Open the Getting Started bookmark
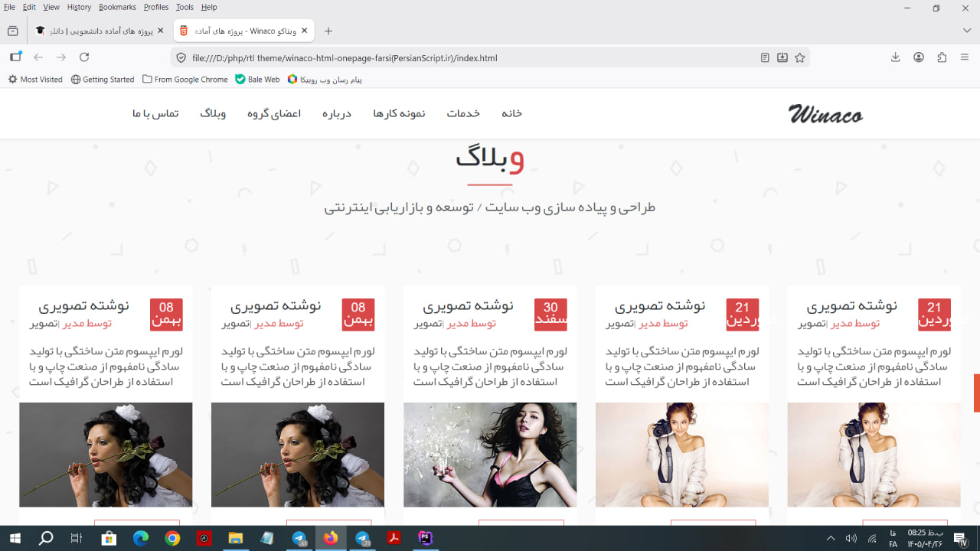Viewport: 980px width, 551px height. point(103,80)
